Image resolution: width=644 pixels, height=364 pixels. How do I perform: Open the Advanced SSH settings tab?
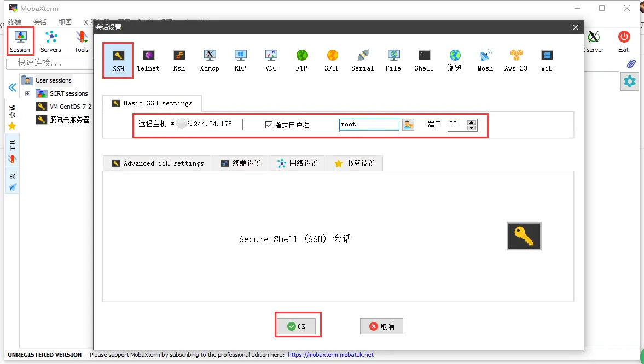tap(158, 163)
